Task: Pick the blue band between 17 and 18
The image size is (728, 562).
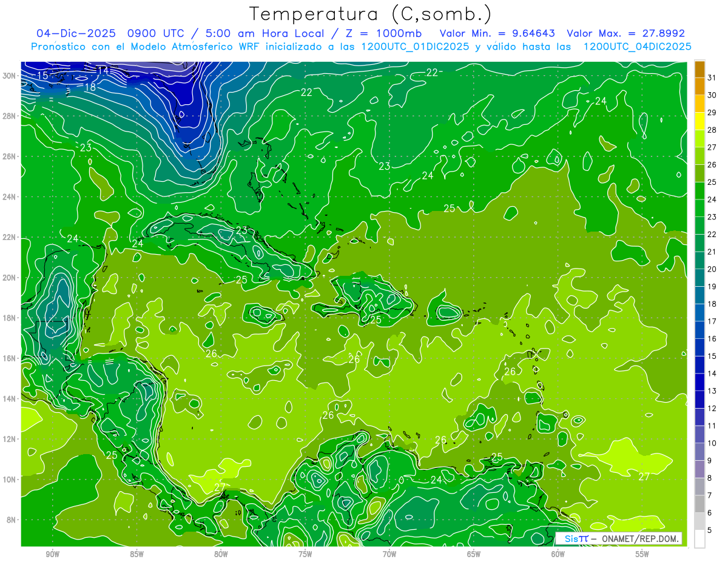Action: coord(699,313)
